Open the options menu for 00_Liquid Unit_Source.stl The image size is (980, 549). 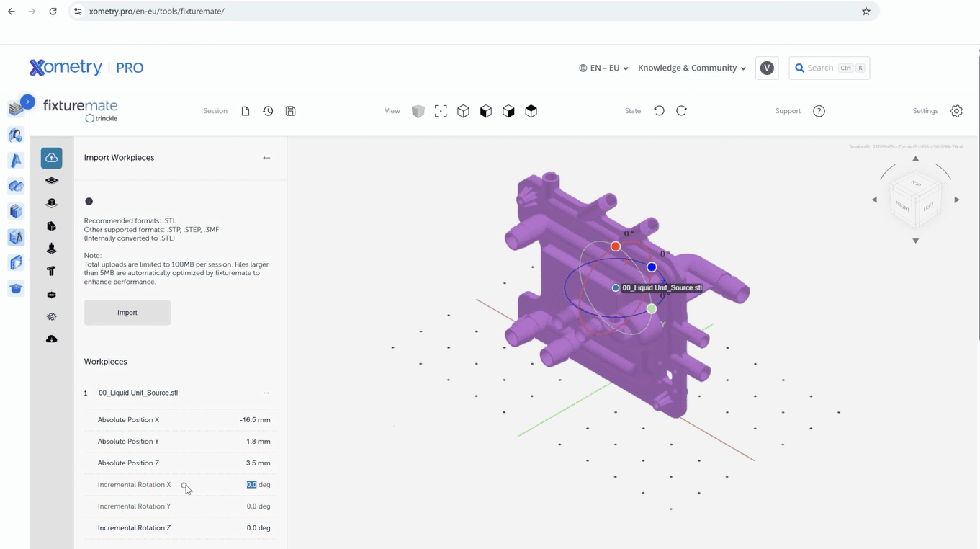pyautogui.click(x=266, y=393)
